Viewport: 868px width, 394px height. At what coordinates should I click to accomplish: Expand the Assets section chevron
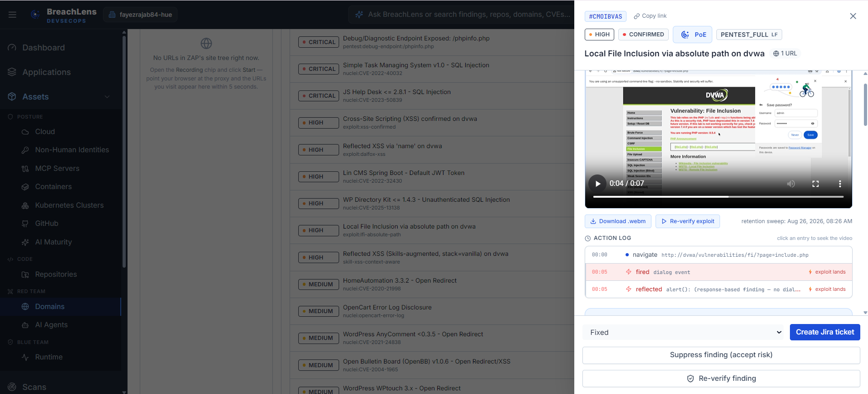click(107, 97)
